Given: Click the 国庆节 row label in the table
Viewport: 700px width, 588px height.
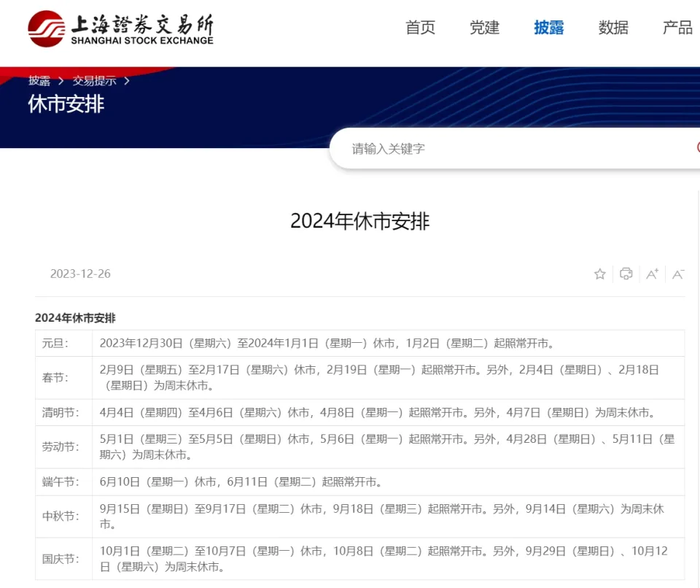Looking at the screenshot, I should [58, 560].
